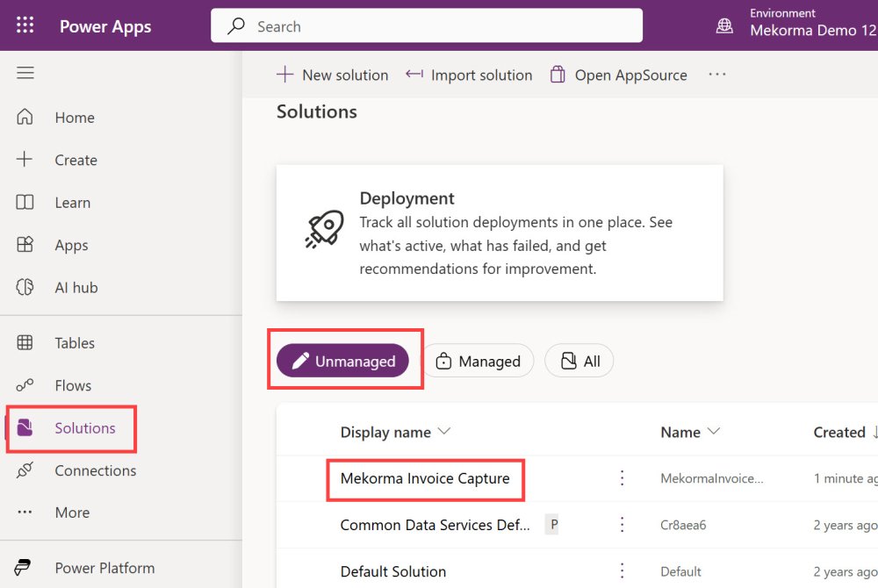Image resolution: width=878 pixels, height=588 pixels.
Task: Open the Connections page icon
Action: point(25,470)
